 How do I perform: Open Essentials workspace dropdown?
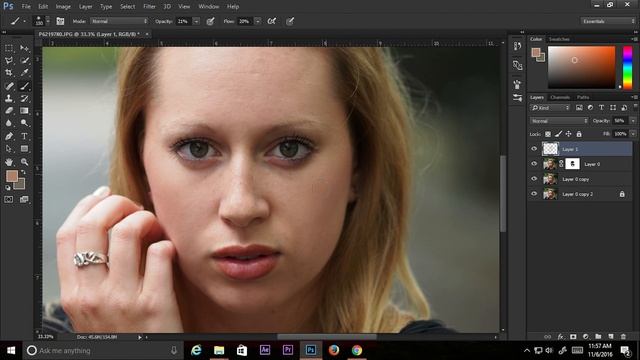tap(608, 21)
